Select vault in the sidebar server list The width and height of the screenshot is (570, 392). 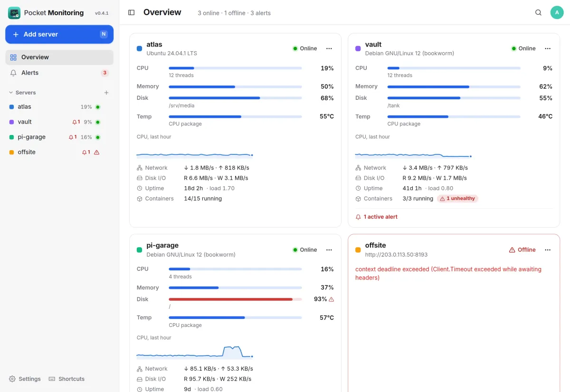coord(55,122)
